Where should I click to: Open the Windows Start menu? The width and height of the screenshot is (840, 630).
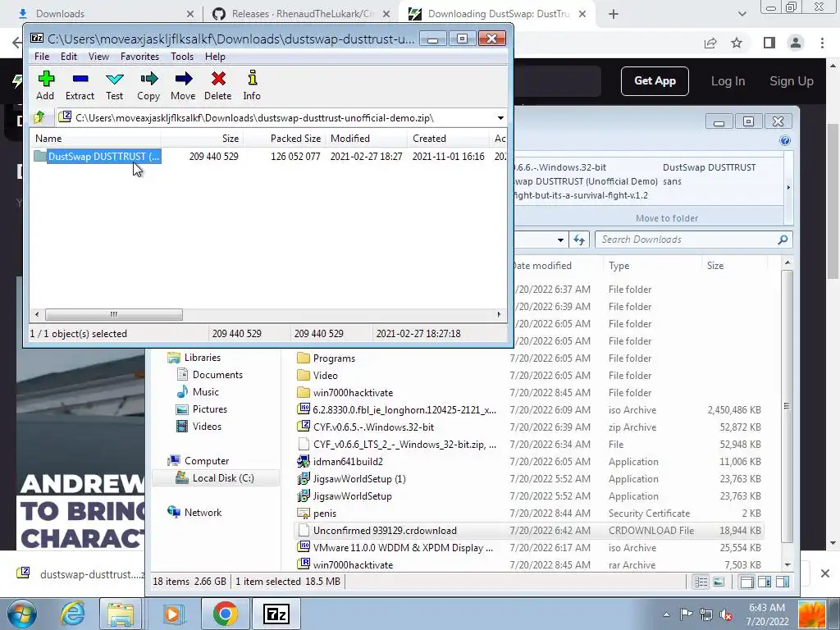[x=22, y=614]
